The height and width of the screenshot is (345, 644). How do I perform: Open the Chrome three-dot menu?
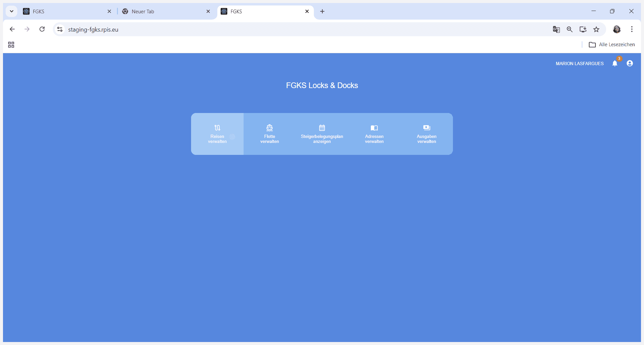coord(632,29)
